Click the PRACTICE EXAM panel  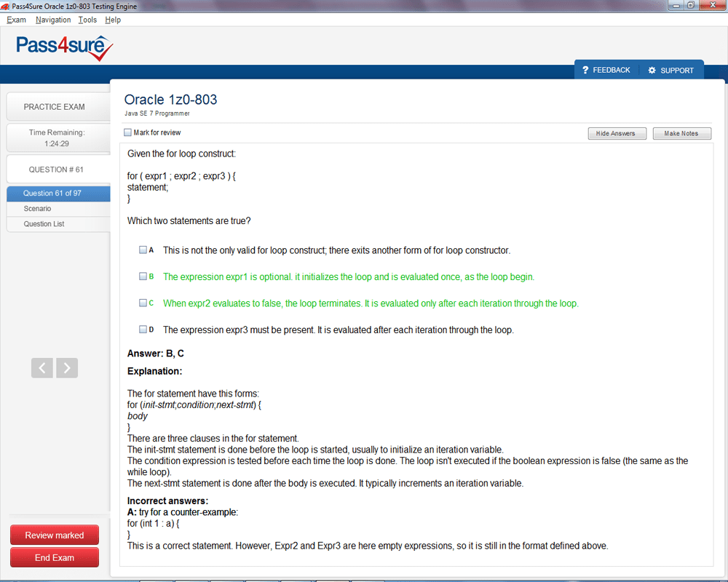coord(58,107)
